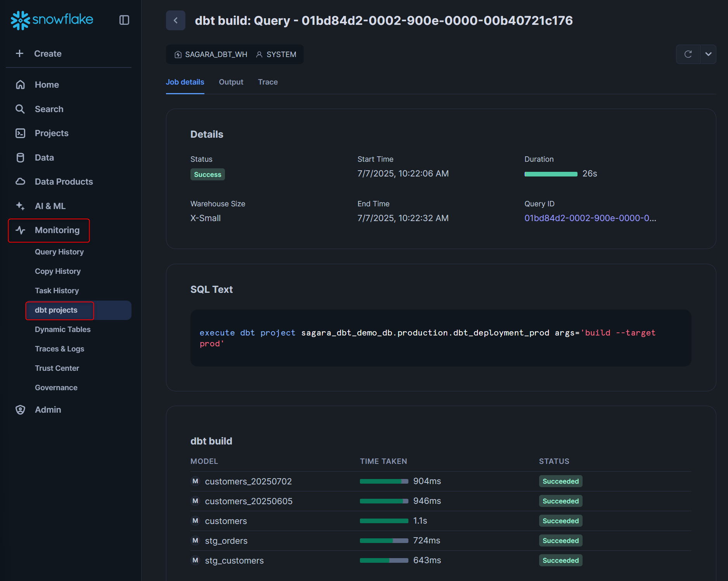Open Data in the sidebar
This screenshot has height=581, width=728.
(44, 157)
